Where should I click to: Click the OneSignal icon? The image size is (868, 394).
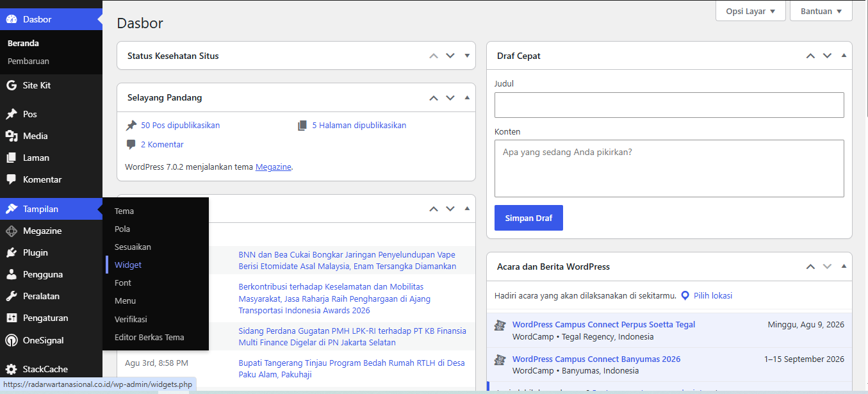pyautogui.click(x=12, y=340)
